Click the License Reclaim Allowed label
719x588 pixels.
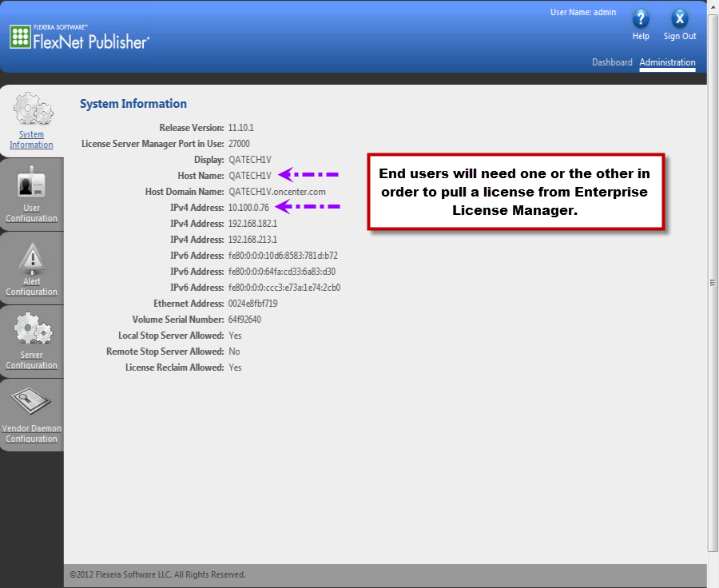[175, 367]
